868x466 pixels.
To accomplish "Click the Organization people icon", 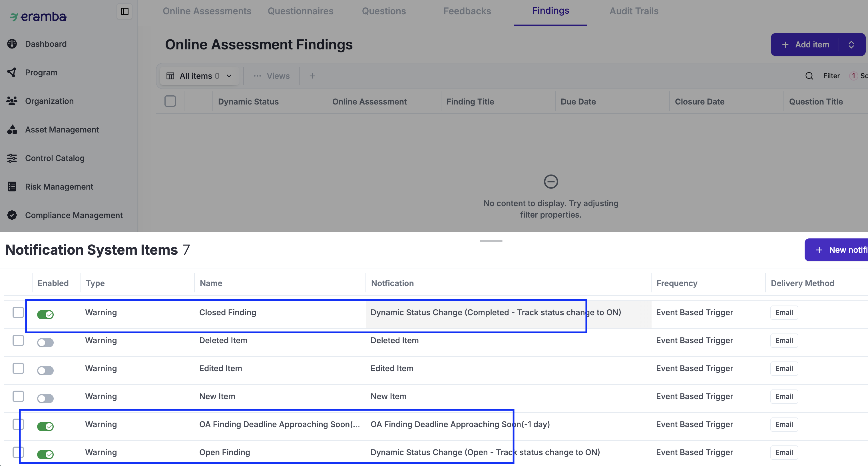I will coord(12,101).
